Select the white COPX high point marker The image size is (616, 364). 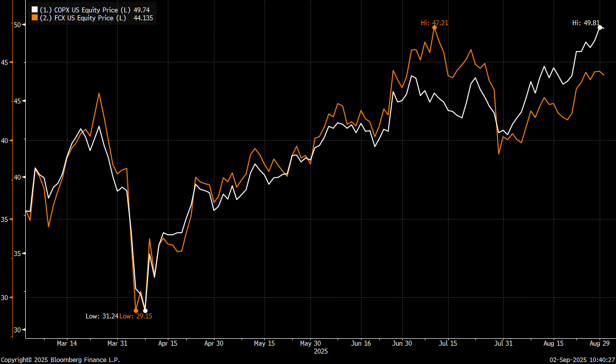point(600,28)
